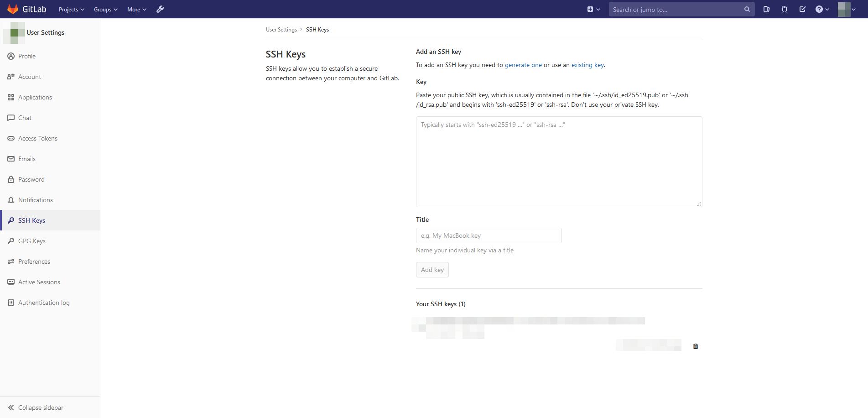The height and width of the screenshot is (418, 868).
Task: Select GPG Keys in the sidebar
Action: (31, 240)
